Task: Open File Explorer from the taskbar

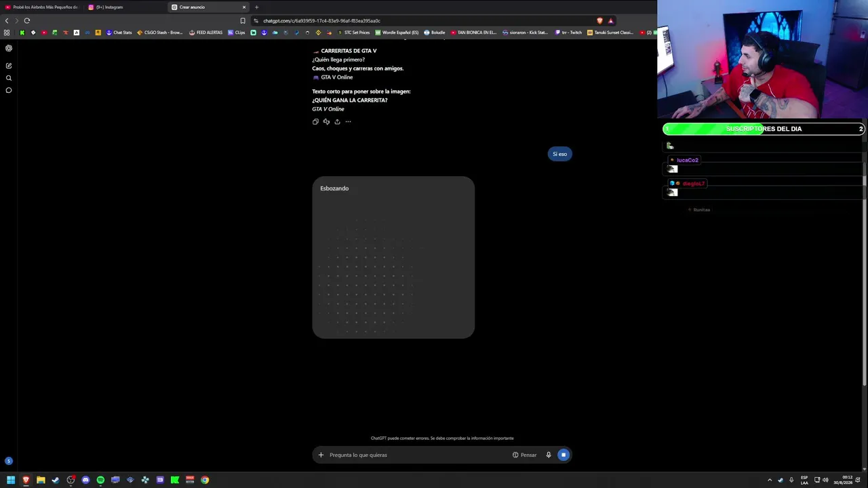Action: (41, 480)
